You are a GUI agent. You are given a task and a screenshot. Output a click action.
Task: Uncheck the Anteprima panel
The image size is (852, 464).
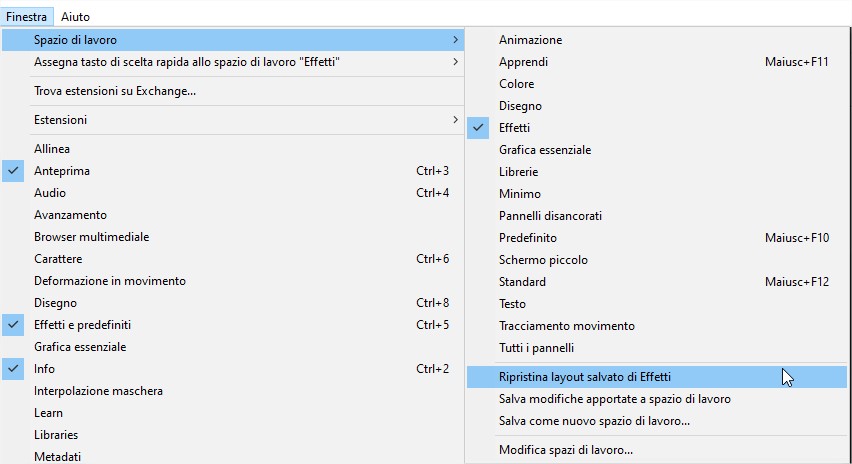pyautogui.click(x=62, y=171)
